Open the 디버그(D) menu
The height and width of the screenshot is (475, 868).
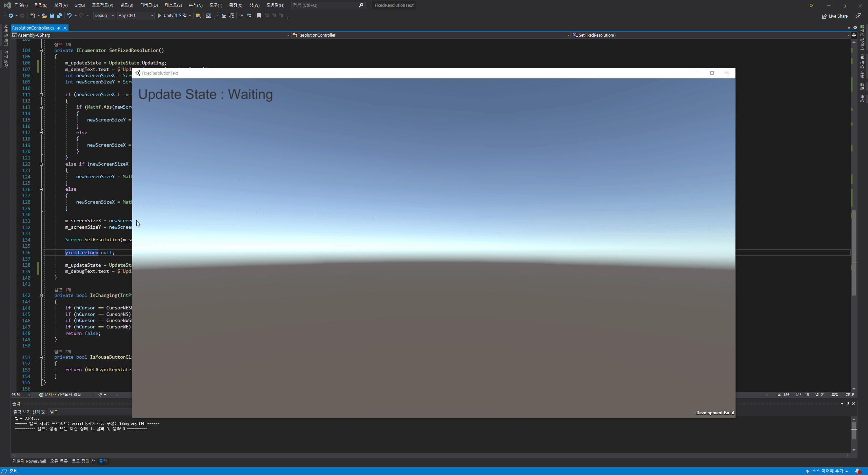coord(149,5)
